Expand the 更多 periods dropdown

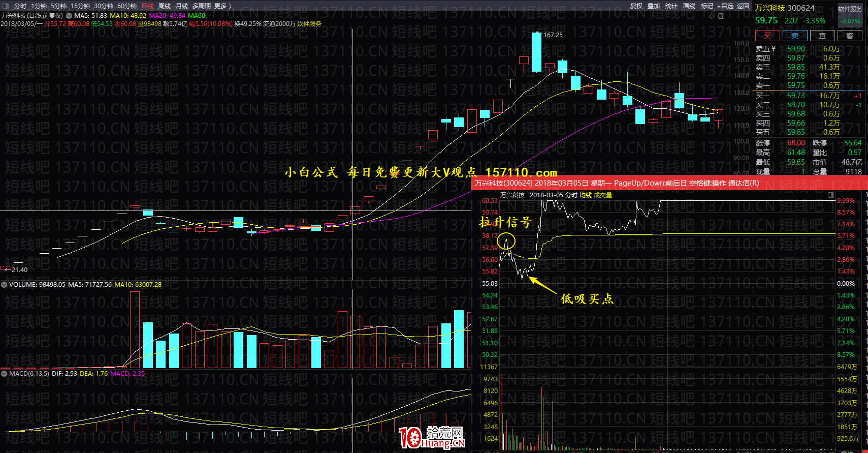tap(223, 6)
